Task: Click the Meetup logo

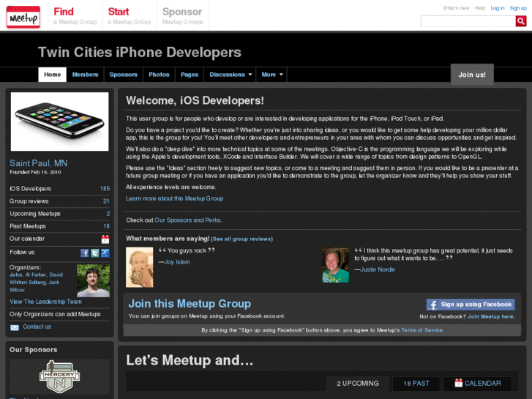Action: coord(23,17)
